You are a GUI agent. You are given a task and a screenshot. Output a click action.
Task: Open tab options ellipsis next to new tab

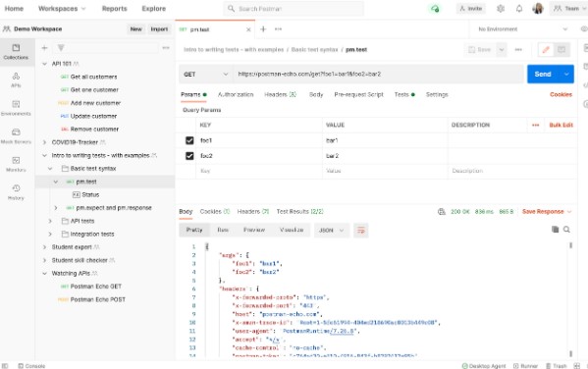click(278, 29)
